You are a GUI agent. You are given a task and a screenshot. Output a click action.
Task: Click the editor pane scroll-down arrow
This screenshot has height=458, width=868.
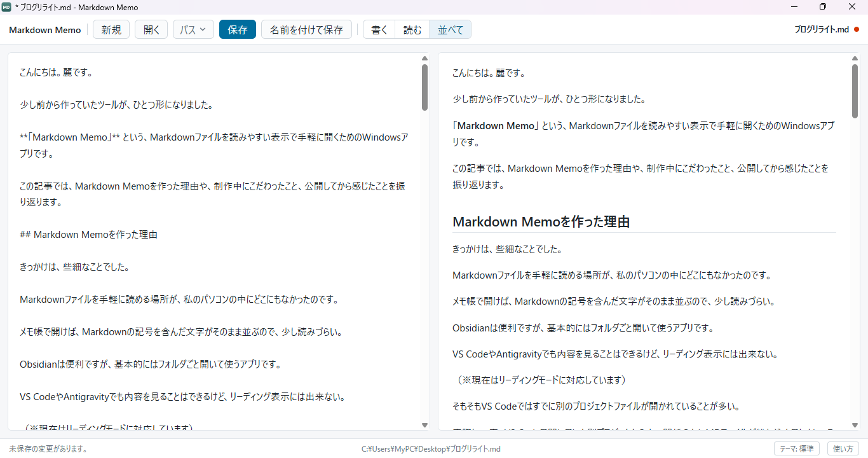pyautogui.click(x=424, y=425)
